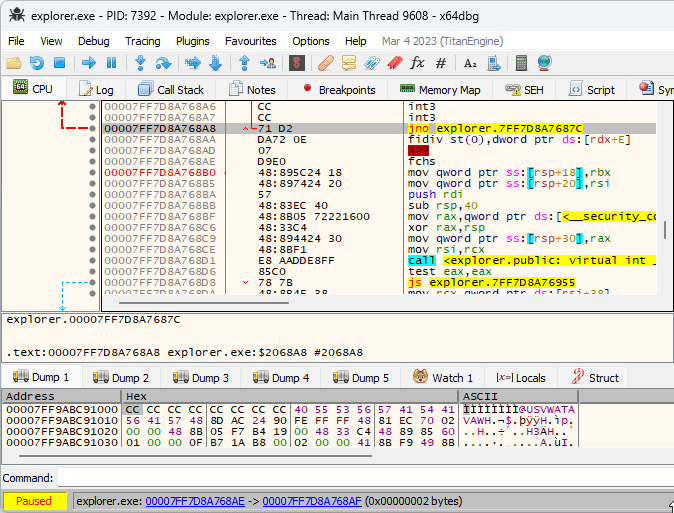Switch to the Memory Map tab
This screenshot has width=674, height=513.
click(440, 89)
